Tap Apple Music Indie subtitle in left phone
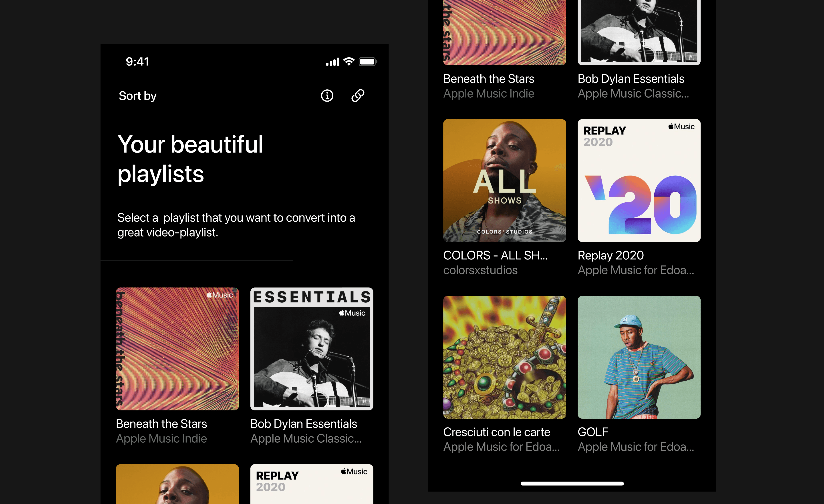The width and height of the screenshot is (824, 504). coord(161,438)
